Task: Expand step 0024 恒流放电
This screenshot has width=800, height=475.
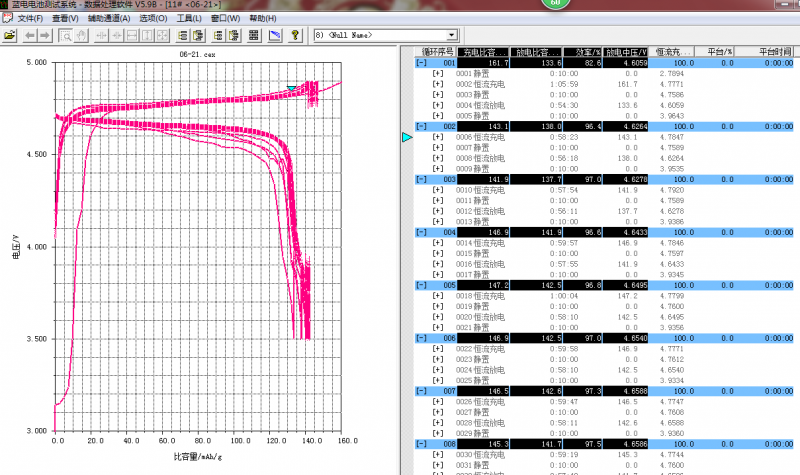Action: [438, 370]
